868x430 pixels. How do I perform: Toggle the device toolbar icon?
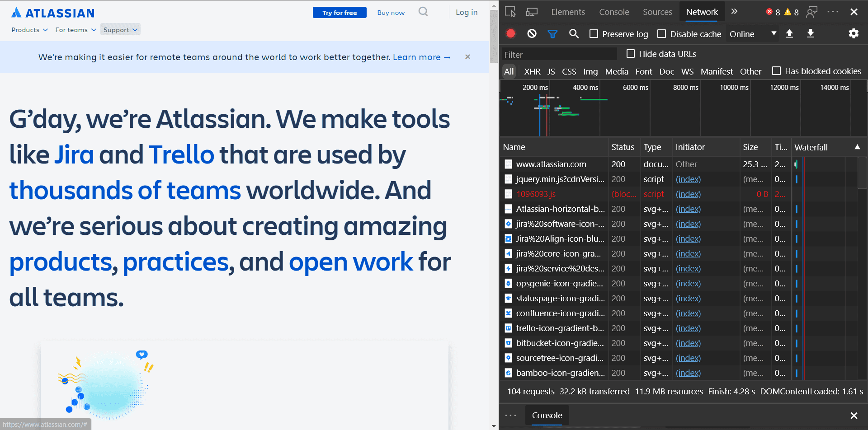(x=532, y=12)
